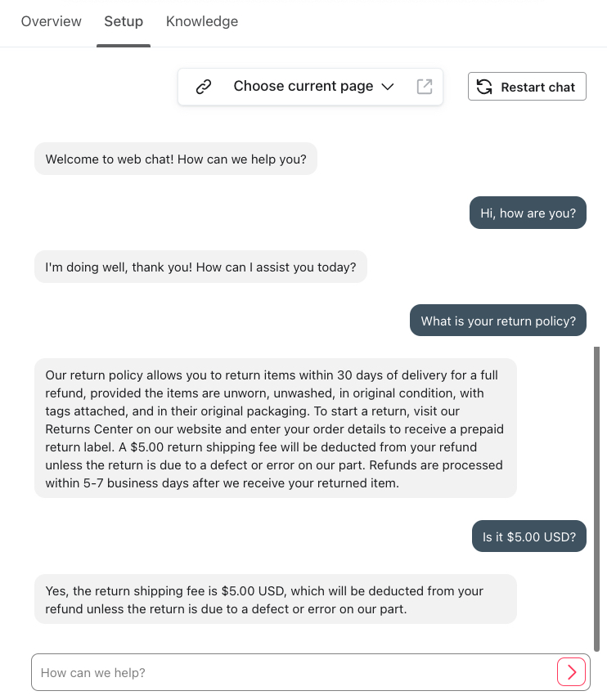The image size is (607, 700).
Task: Switch to the Overview tab
Action: [51, 21]
